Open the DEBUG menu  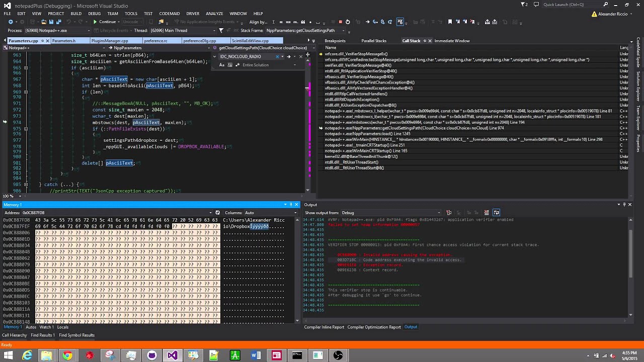tap(94, 14)
